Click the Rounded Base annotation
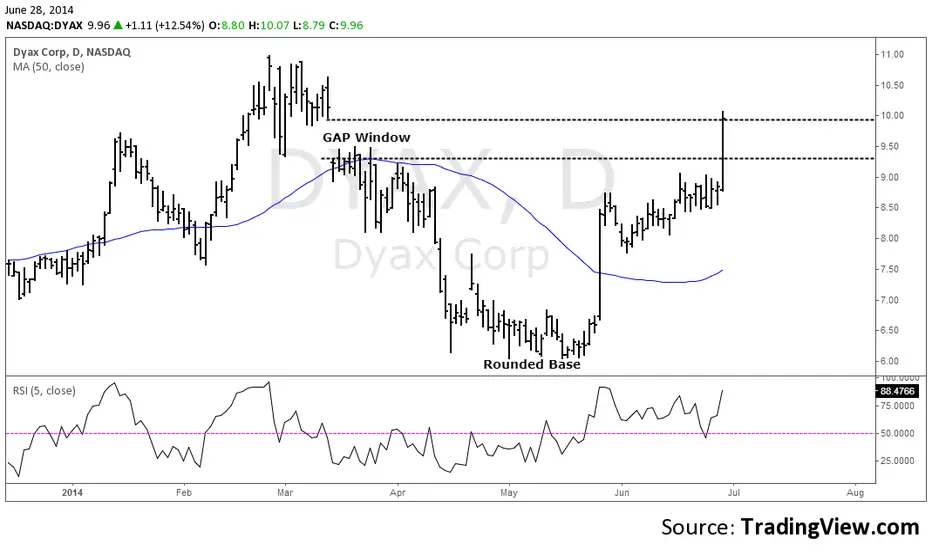This screenshot has height=550, width=932. coord(531,364)
